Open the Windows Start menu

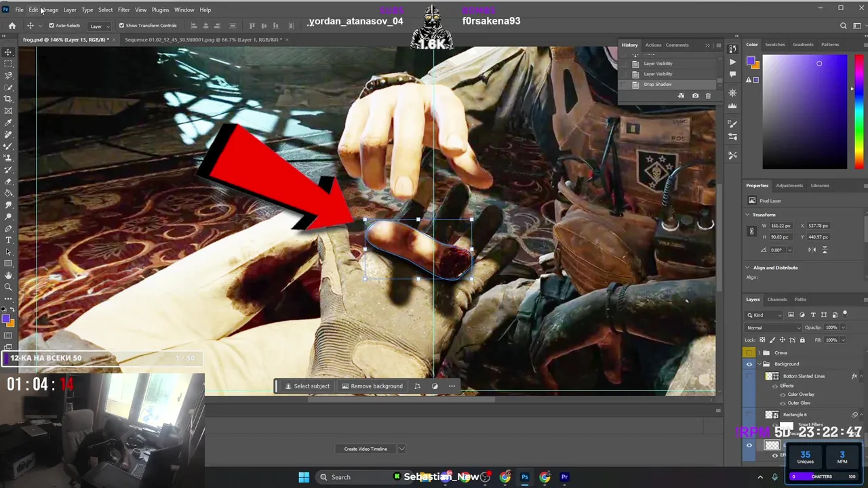(304, 477)
